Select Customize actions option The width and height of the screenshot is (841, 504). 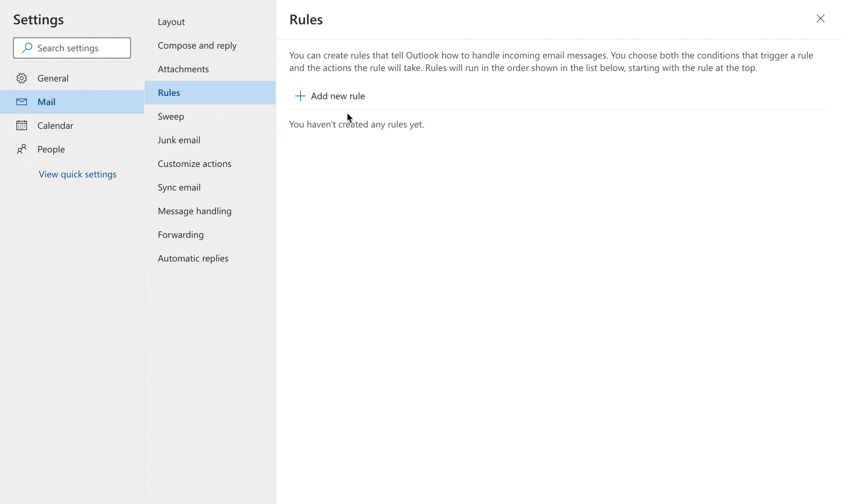(x=194, y=164)
